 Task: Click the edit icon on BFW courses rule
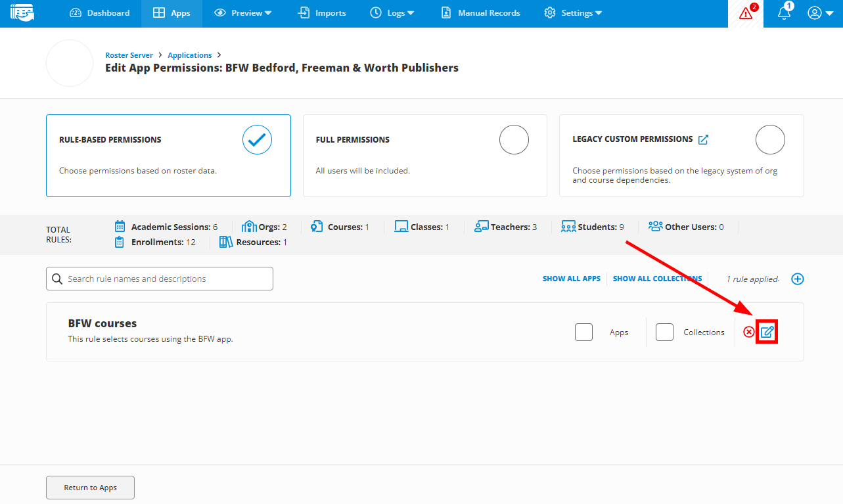tap(767, 332)
